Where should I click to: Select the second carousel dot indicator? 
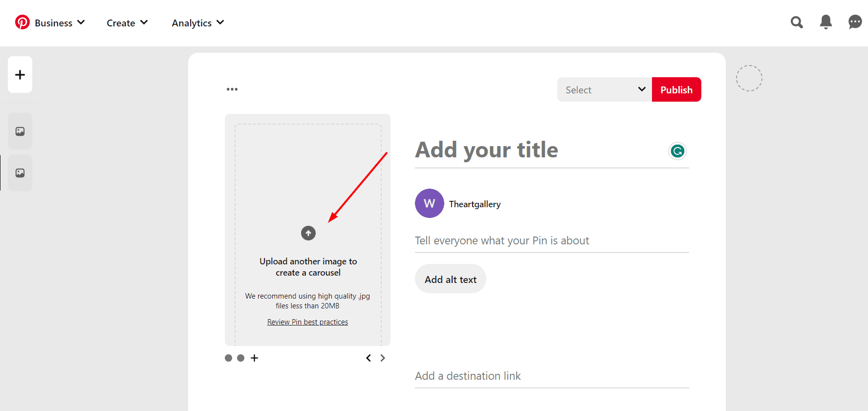point(240,358)
